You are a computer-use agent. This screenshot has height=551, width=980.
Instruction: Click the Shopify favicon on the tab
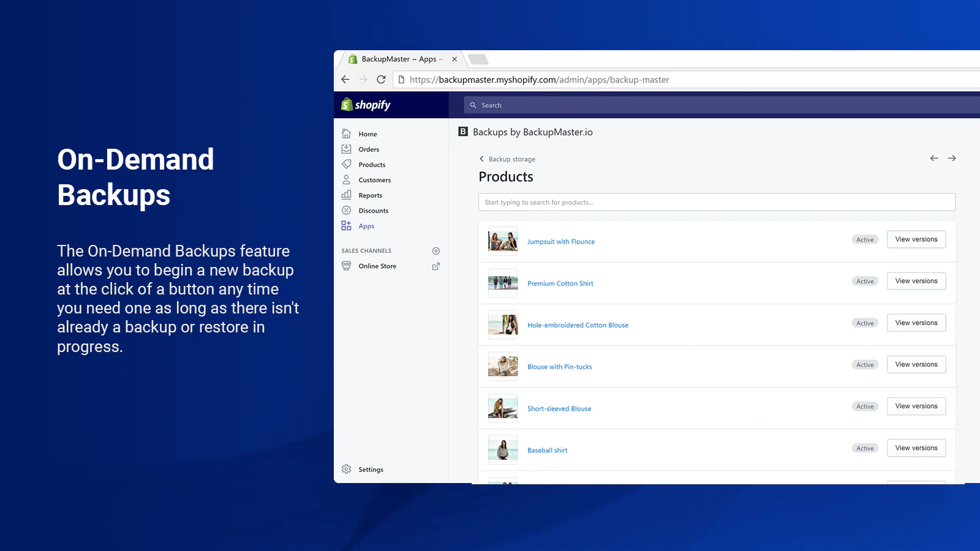[x=353, y=59]
